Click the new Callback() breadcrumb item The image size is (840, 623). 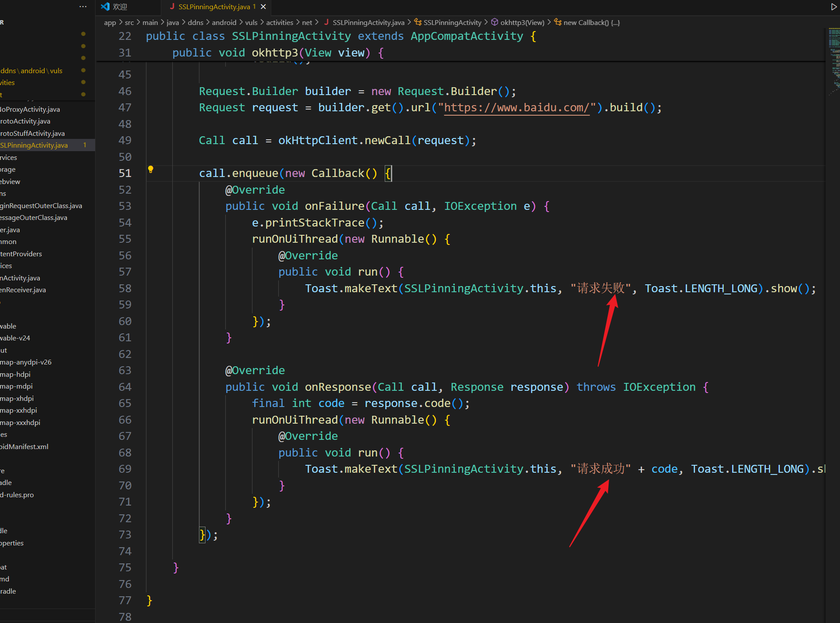point(592,22)
